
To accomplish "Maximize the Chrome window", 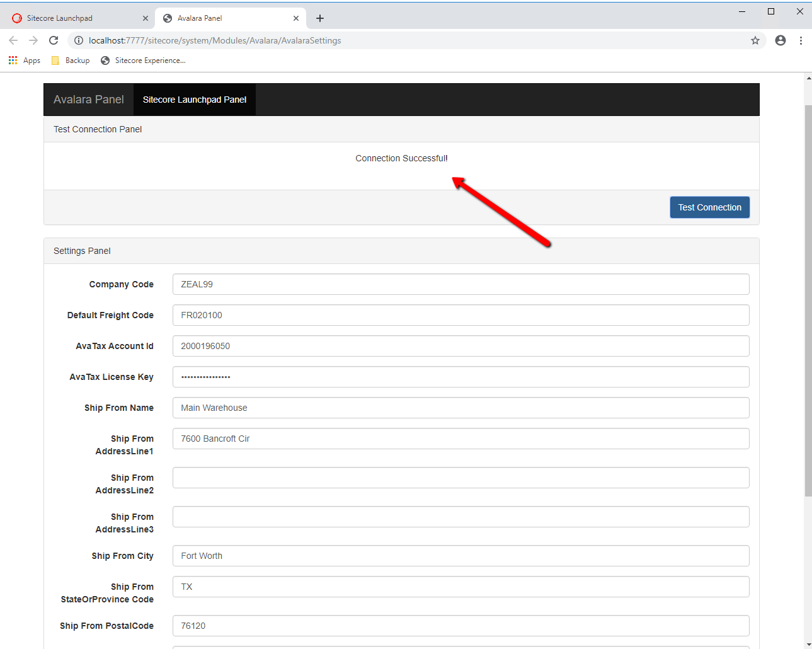I will pos(771,11).
